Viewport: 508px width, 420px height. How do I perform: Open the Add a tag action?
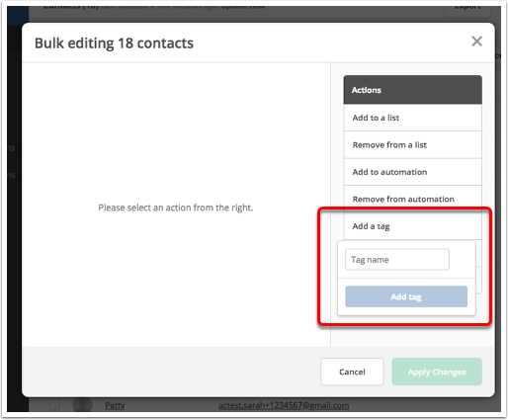pos(412,226)
